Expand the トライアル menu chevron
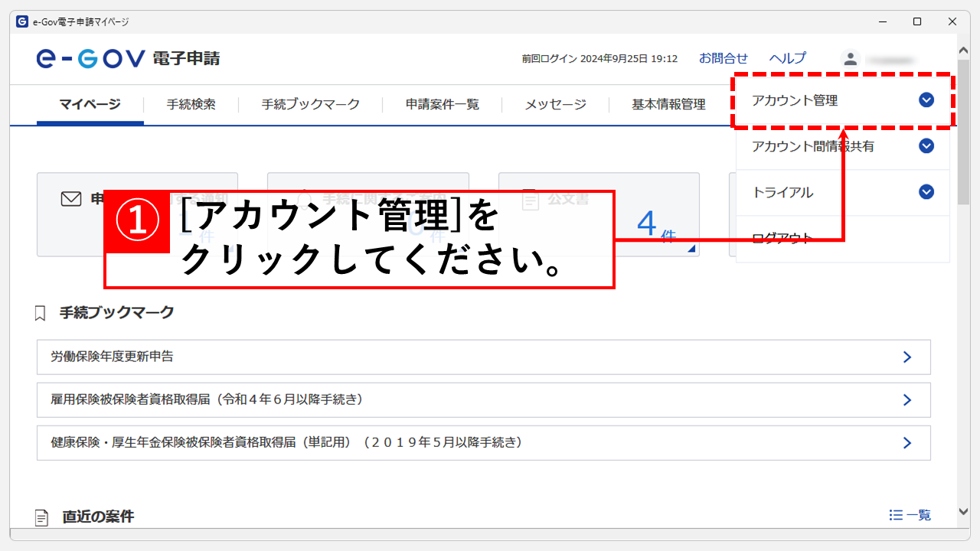The image size is (980, 551). click(x=926, y=192)
